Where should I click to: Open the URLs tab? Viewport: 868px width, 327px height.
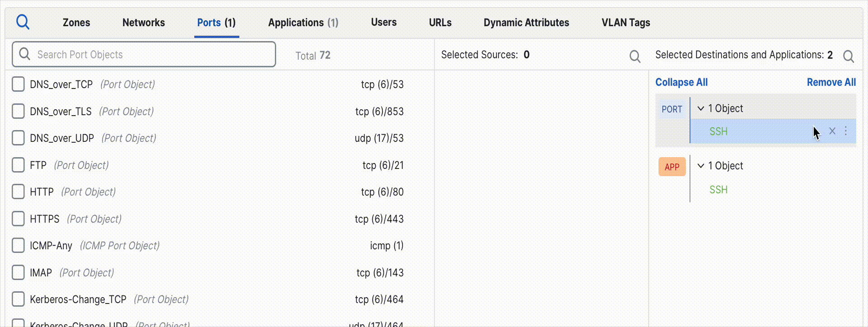[440, 23]
